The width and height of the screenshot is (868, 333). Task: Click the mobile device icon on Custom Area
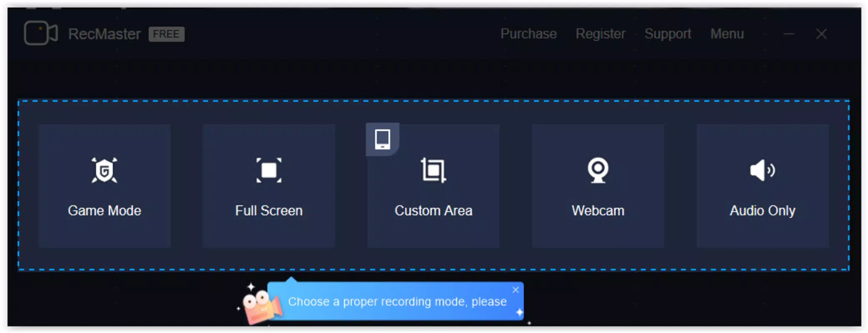pyautogui.click(x=383, y=139)
